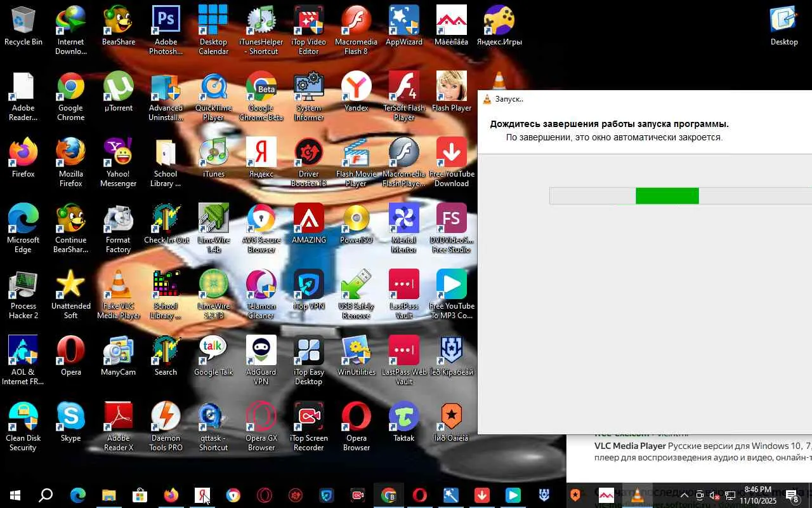Click the Windows Start button

[x=15, y=495]
